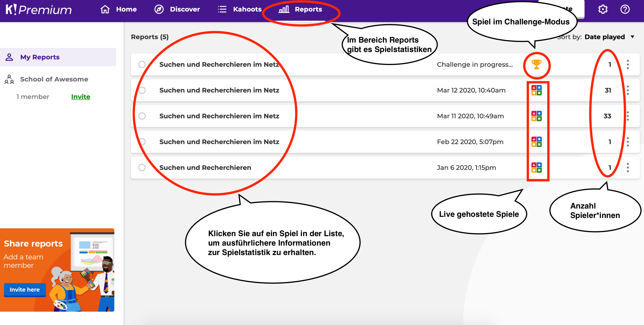Select radio button for Feb 22 2020 report
Image resolution: width=644 pixels, height=325 pixels.
pos(142,142)
